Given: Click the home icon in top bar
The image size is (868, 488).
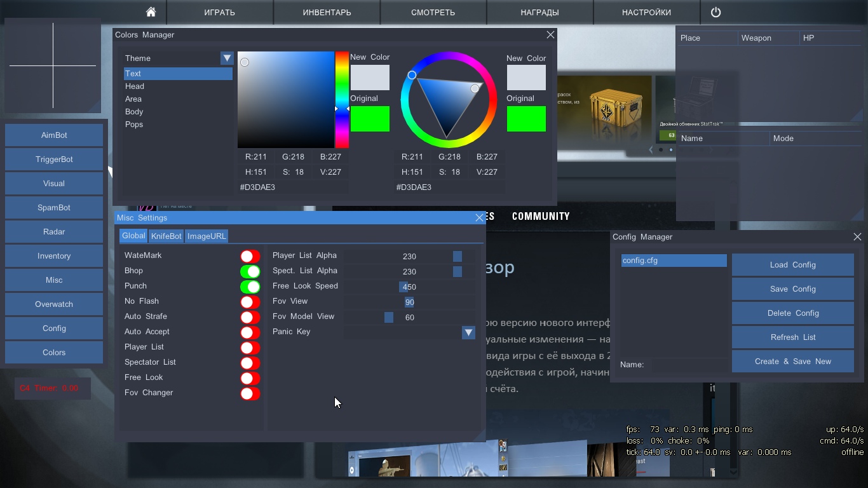Looking at the screenshot, I should click(x=151, y=12).
